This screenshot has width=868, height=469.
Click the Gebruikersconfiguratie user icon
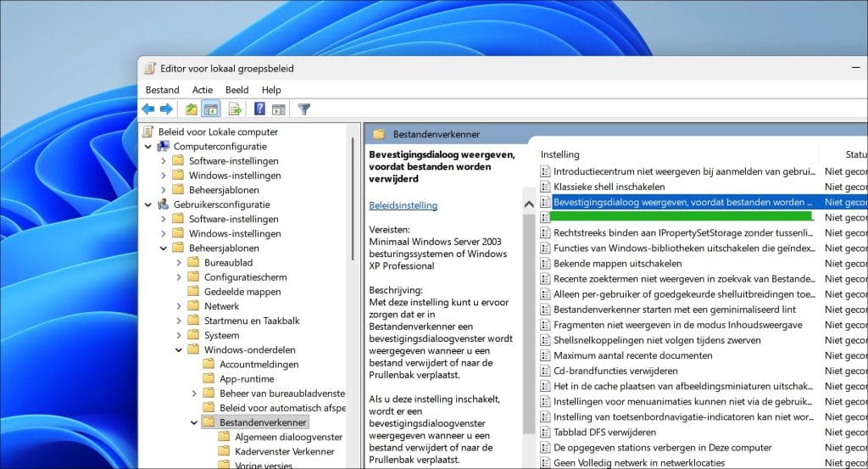click(x=164, y=204)
